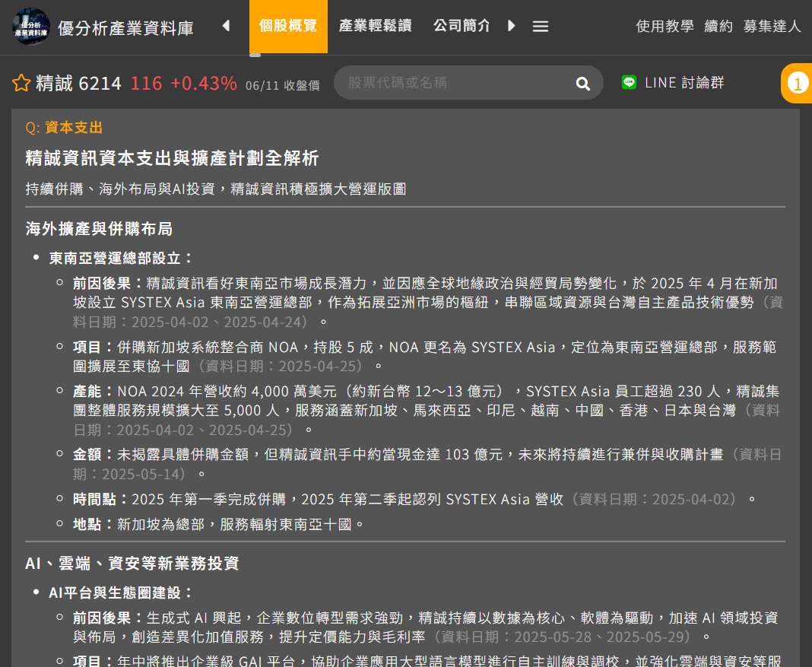
Task: Click the 項目 label about 併購新加坡系統整合商 NOA
Action: coord(95,347)
